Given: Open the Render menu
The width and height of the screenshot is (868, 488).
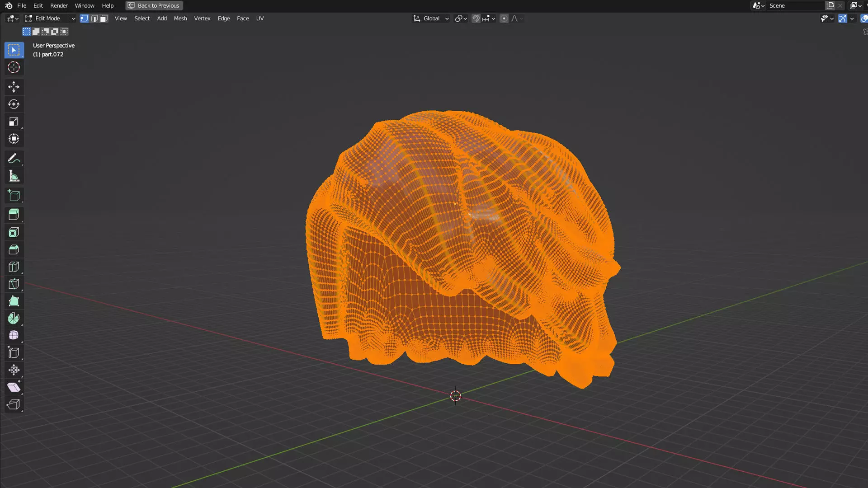Looking at the screenshot, I should pos(59,5).
